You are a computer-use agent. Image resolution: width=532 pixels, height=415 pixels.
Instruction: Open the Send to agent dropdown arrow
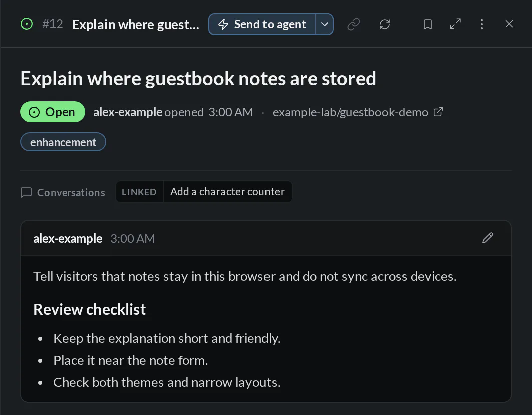click(x=324, y=24)
